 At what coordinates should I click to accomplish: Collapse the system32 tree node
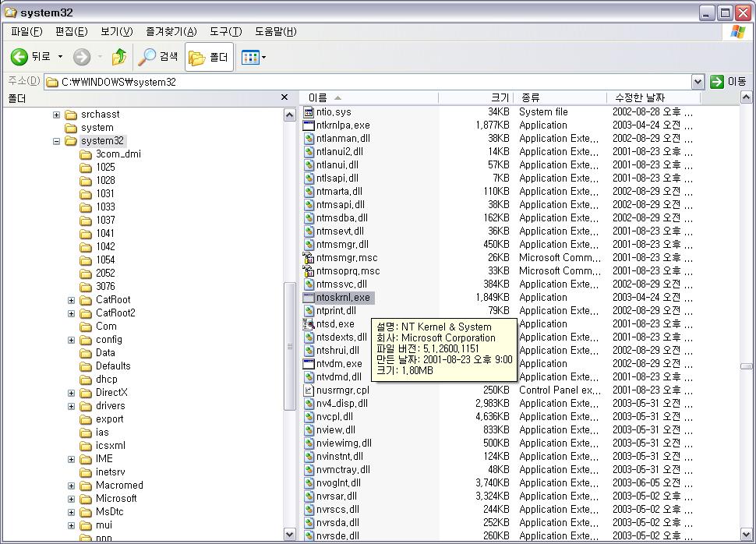pos(57,141)
